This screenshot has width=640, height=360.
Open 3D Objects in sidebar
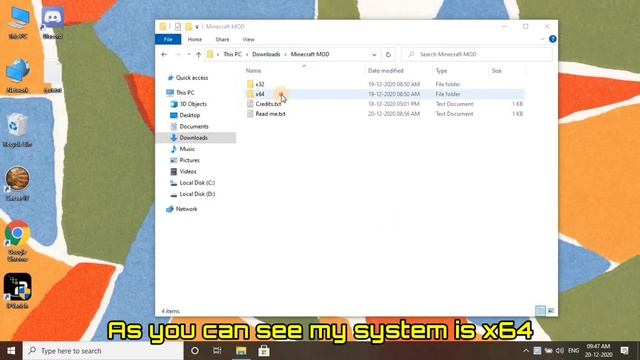click(x=193, y=104)
